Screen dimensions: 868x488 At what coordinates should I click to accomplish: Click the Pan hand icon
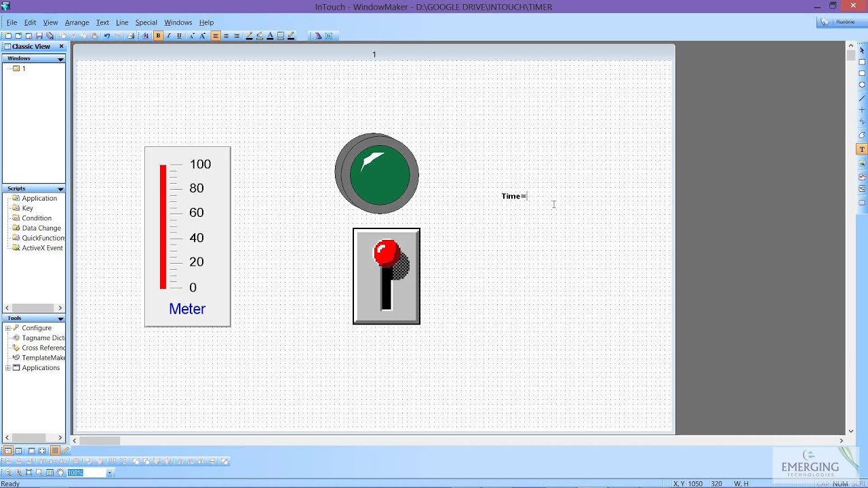pos(60,472)
